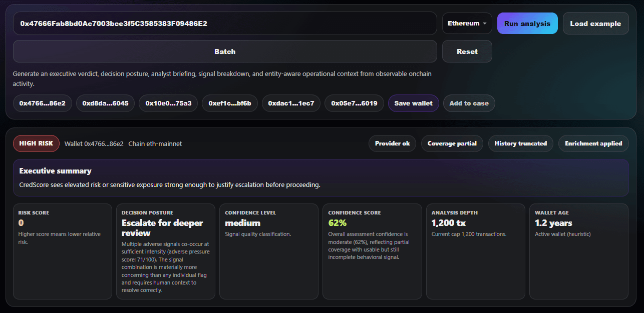The width and height of the screenshot is (644, 313).
Task: Click the Provider ok status pill
Action: tap(393, 143)
